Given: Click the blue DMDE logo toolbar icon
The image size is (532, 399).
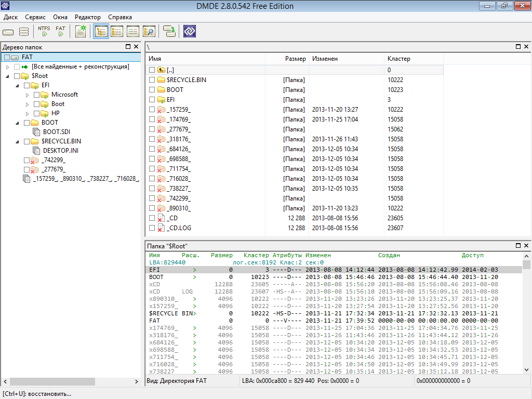Looking at the screenshot, I should [x=190, y=31].
